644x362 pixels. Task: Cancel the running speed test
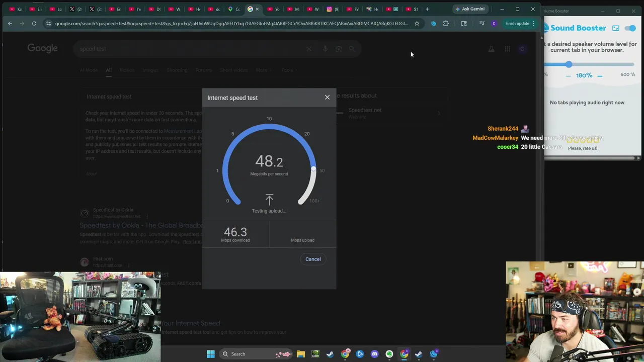point(313,259)
